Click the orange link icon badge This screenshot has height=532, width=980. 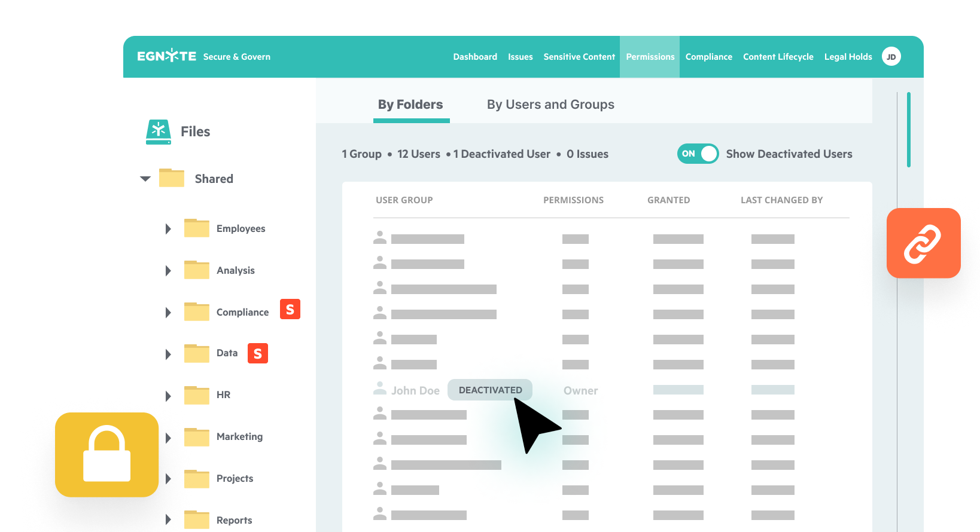pyautogui.click(x=923, y=243)
